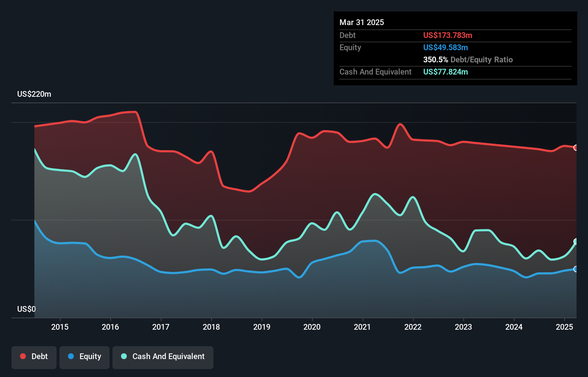Select the teal Cash endpoint marker
The image size is (588, 377).
click(576, 242)
